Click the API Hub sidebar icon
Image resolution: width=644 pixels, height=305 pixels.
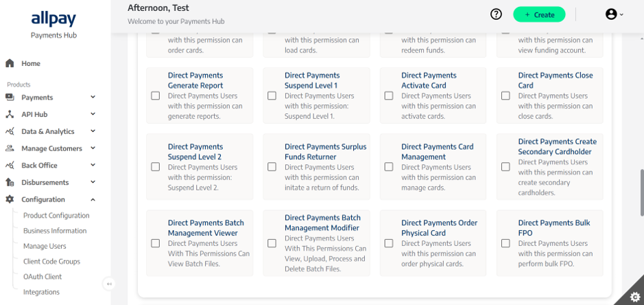point(10,115)
